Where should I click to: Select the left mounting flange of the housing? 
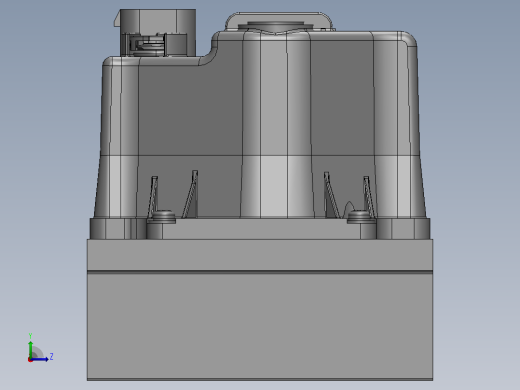click(x=117, y=229)
